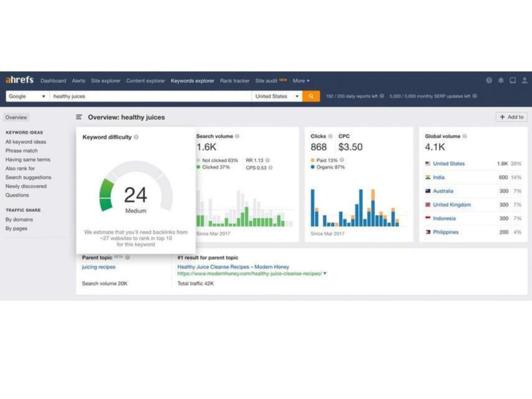Open traffic share By domains
This screenshot has width=532, height=399.
(x=19, y=220)
